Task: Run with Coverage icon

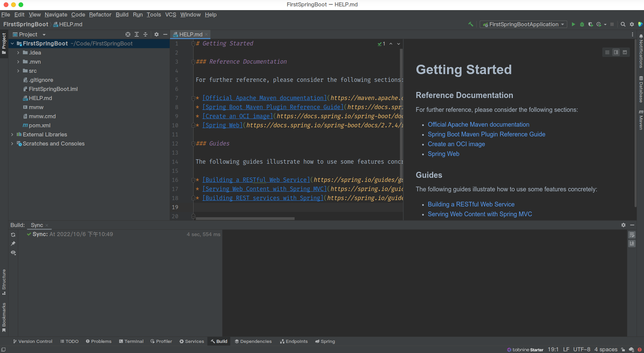Action: (x=590, y=24)
